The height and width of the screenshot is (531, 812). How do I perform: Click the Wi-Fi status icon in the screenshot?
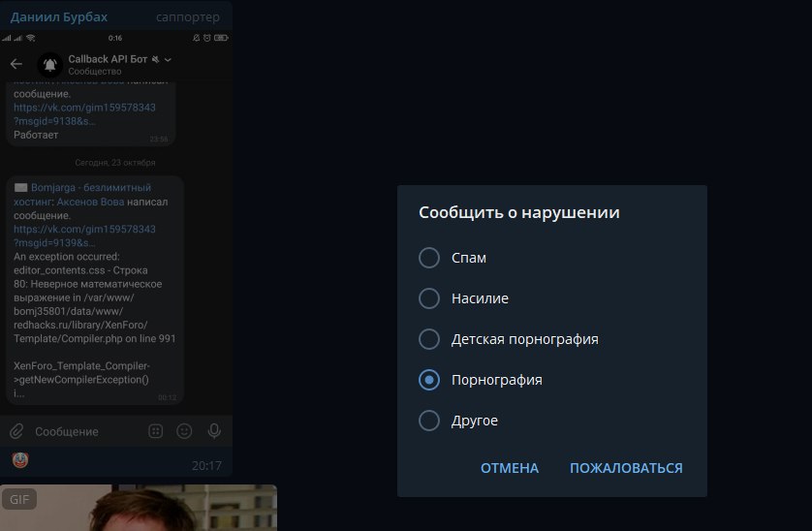(31, 38)
